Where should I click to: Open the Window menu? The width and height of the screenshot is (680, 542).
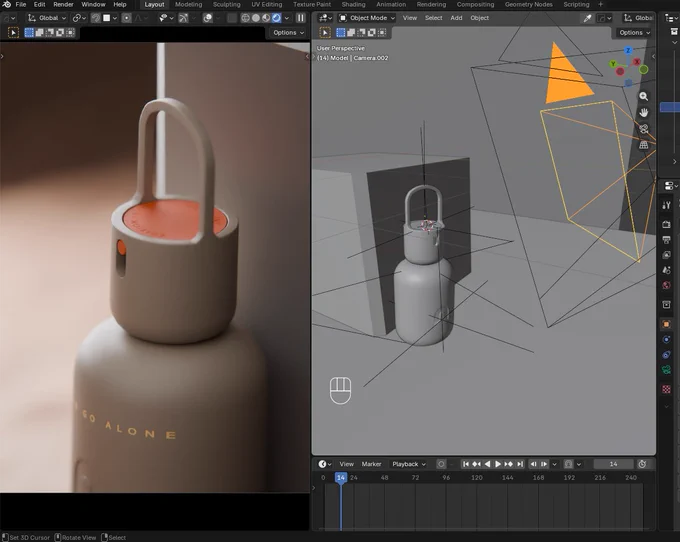(x=93, y=4)
